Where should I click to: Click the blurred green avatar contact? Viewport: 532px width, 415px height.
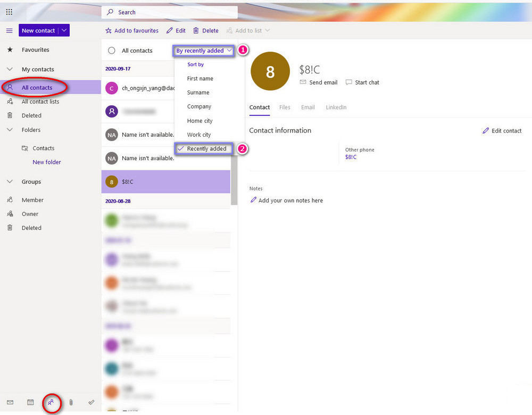pos(112,221)
